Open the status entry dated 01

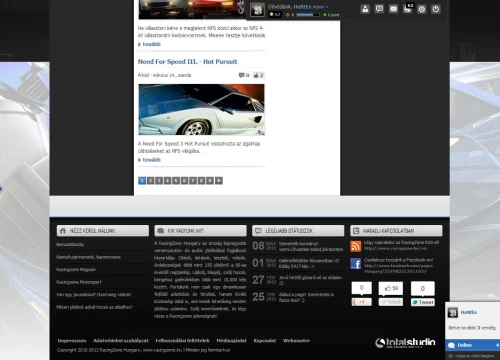[x=298, y=263]
